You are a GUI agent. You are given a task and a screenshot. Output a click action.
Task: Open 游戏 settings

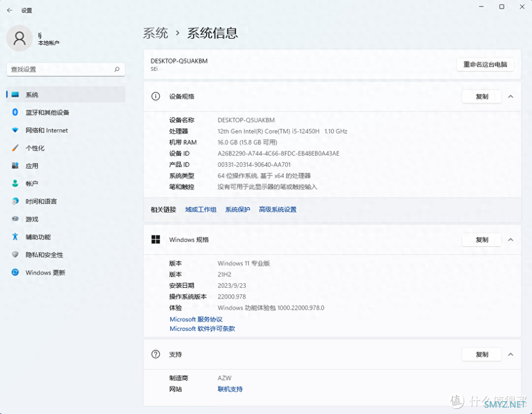point(66,219)
